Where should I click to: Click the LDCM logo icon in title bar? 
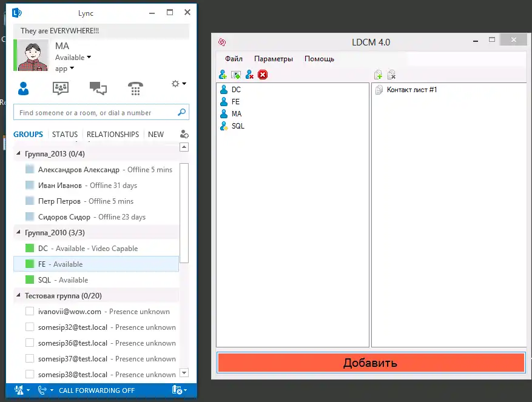222,42
